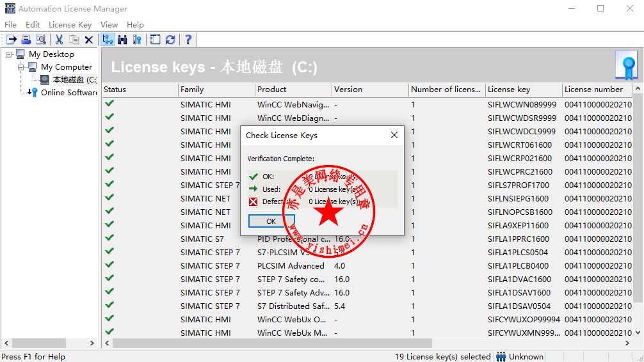Sort by the Status column header

140,90
